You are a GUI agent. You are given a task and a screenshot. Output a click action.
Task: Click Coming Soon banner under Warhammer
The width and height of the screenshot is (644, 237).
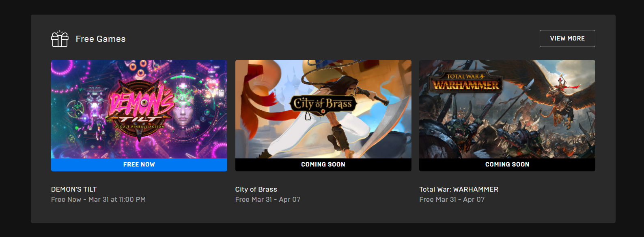pos(507,164)
